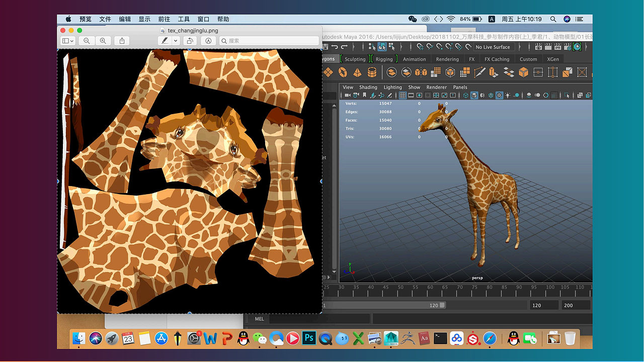
Task: Click the Extrude shelf icon
Action: (494, 72)
